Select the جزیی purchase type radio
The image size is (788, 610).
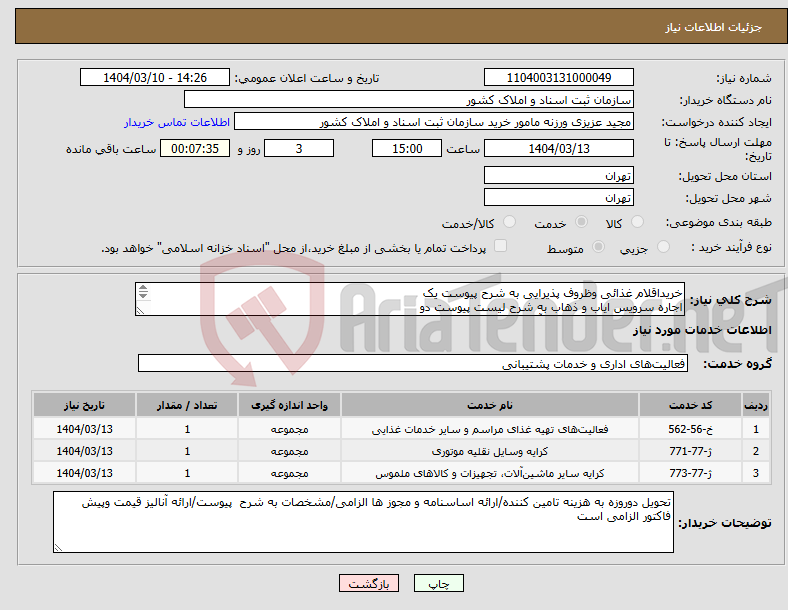[x=663, y=246]
